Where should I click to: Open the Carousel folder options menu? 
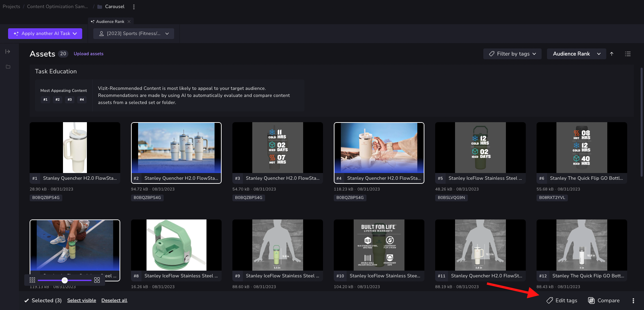[x=134, y=7]
